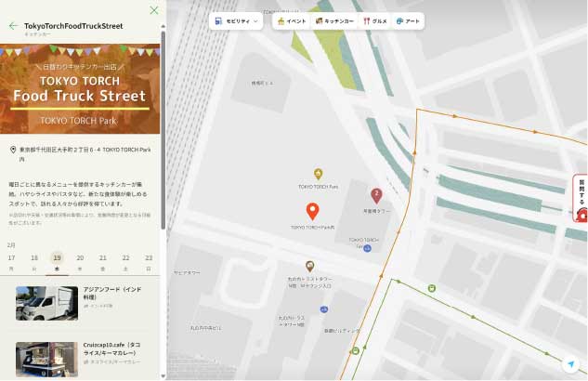The width and height of the screenshot is (588, 381).
Task: Open the red 質問する side tab
Action: click(581, 198)
